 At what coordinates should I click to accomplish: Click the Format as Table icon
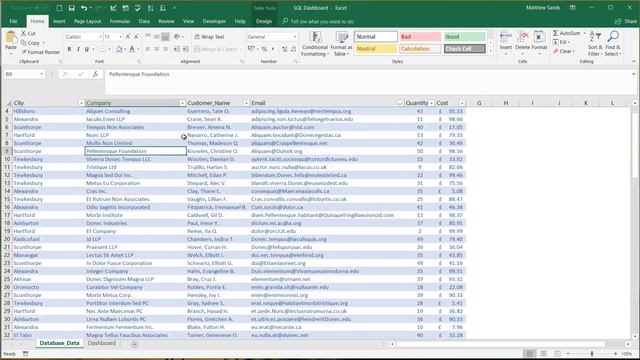tap(342, 38)
